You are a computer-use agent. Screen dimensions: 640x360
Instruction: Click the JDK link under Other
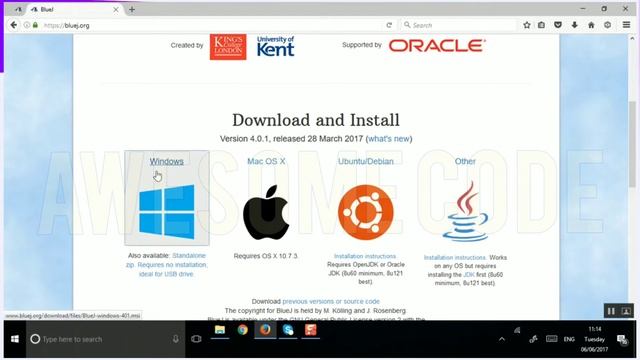pos(469,275)
